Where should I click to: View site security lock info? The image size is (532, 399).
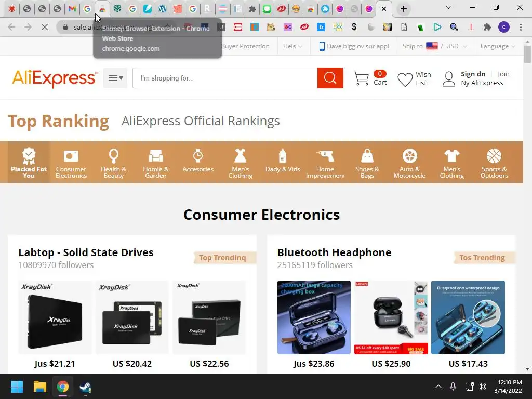(65, 27)
